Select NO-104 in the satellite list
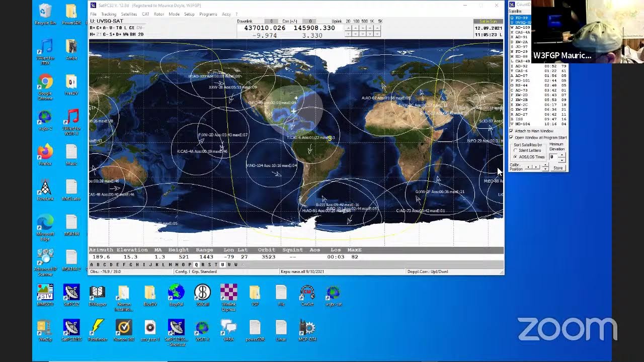Viewport: 644px width, 362px height. point(538,124)
